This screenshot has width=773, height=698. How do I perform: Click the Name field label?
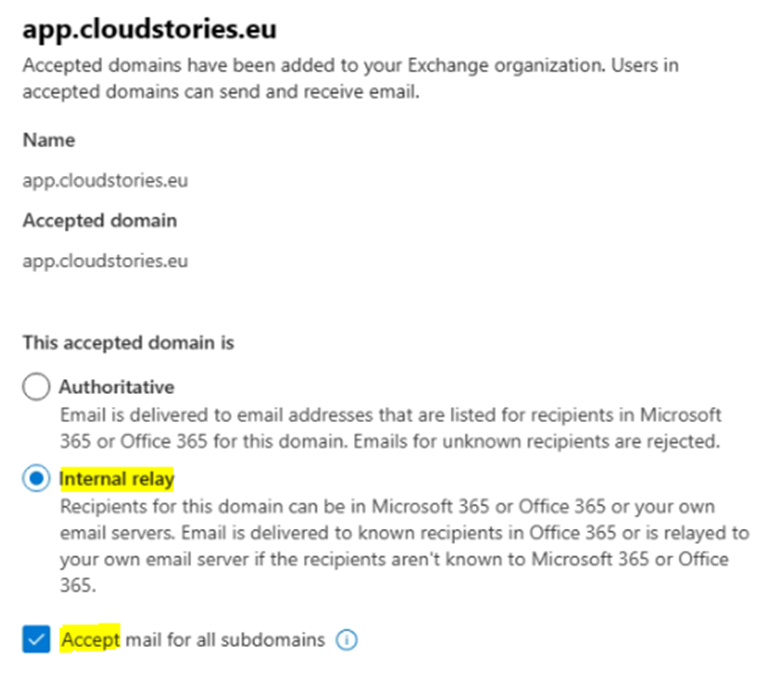coord(48,140)
